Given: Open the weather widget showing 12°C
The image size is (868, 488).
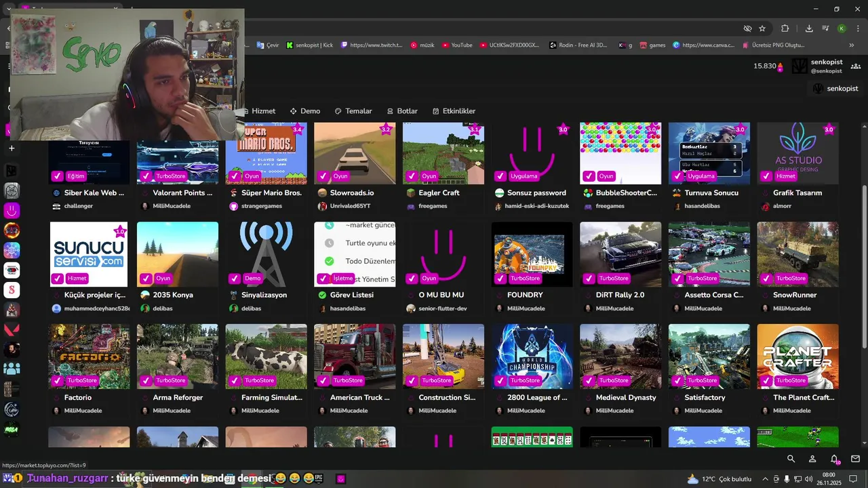Looking at the screenshot, I should (x=719, y=479).
